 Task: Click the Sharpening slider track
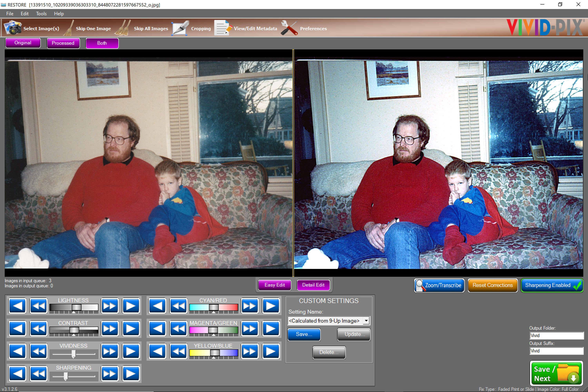pos(74,376)
